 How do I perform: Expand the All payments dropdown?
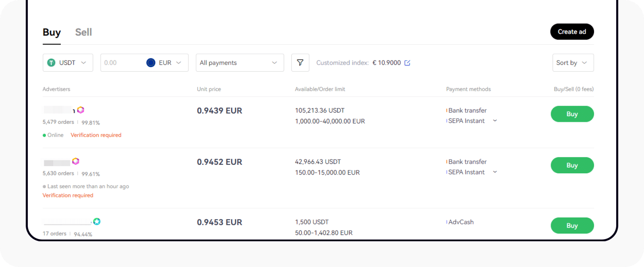point(240,63)
